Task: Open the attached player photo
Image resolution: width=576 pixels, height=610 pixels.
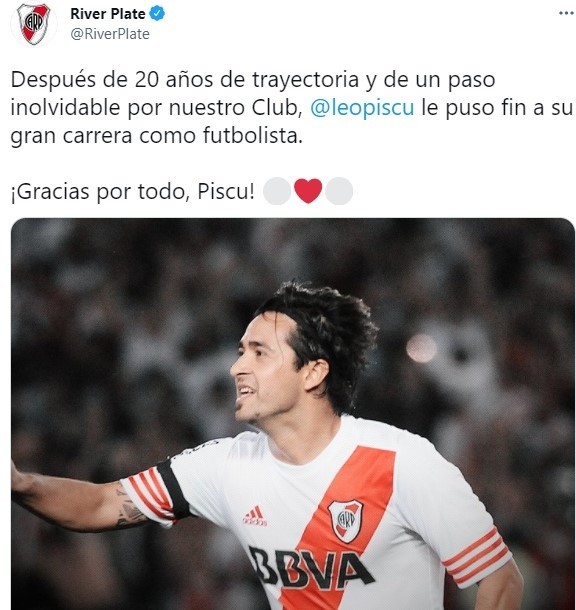Action: pyautogui.click(x=293, y=414)
